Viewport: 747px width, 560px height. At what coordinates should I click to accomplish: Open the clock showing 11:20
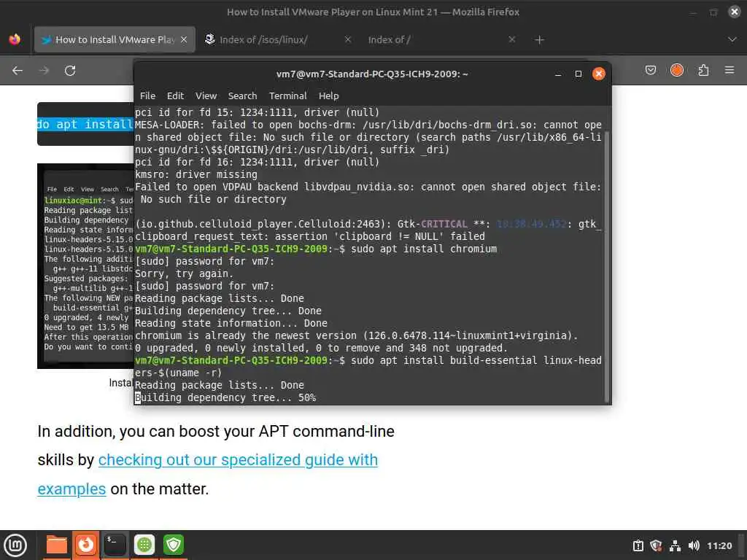(x=719, y=545)
